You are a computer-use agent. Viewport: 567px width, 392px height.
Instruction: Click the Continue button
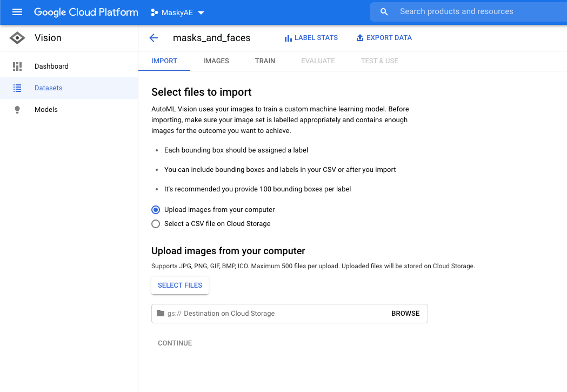[175, 343]
